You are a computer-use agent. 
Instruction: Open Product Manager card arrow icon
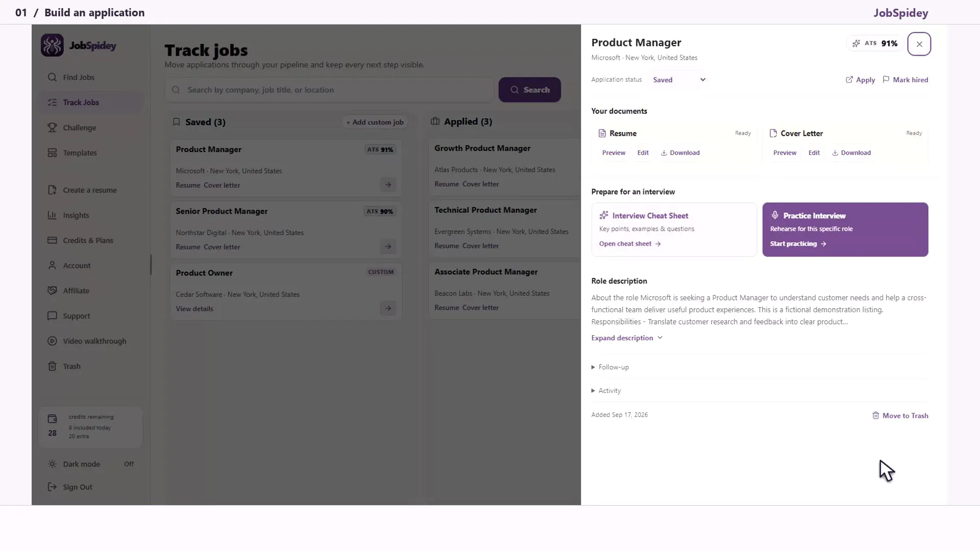point(388,185)
